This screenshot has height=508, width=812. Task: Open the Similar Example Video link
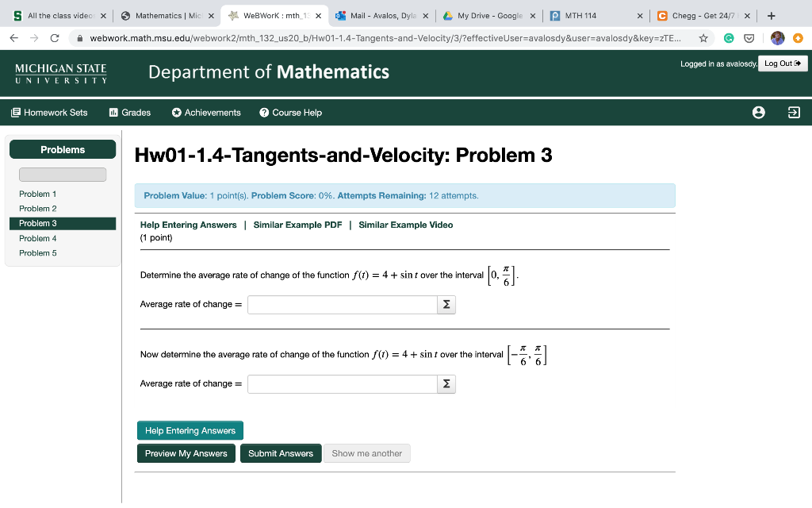coord(405,225)
